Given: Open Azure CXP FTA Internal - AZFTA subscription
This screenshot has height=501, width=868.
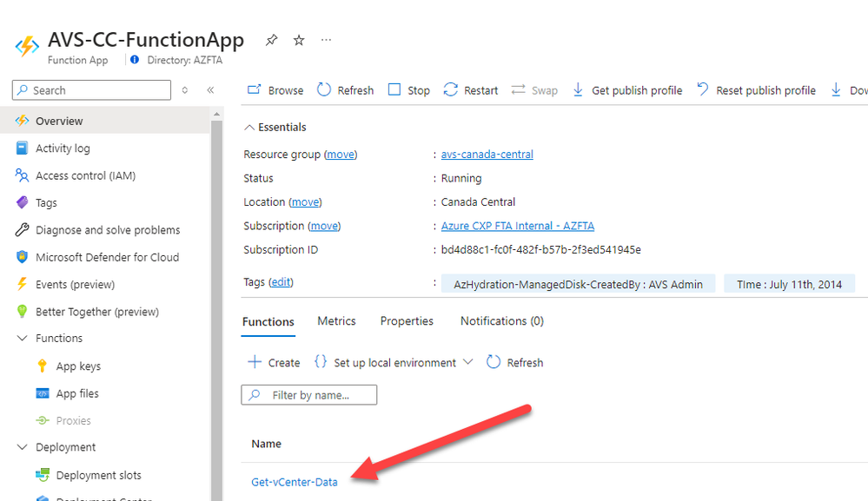Looking at the screenshot, I should click(x=518, y=226).
